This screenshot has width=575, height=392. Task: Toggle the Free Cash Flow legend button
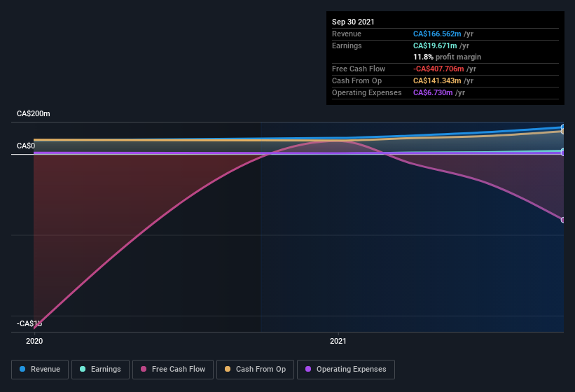[x=173, y=370]
